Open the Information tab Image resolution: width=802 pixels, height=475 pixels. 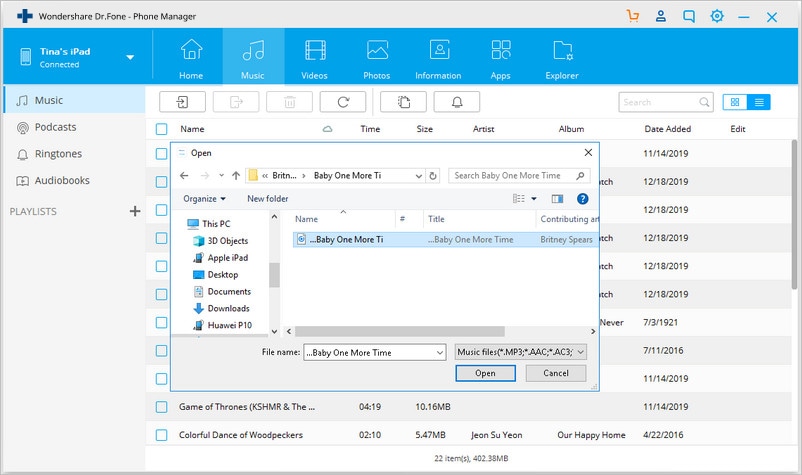point(438,59)
